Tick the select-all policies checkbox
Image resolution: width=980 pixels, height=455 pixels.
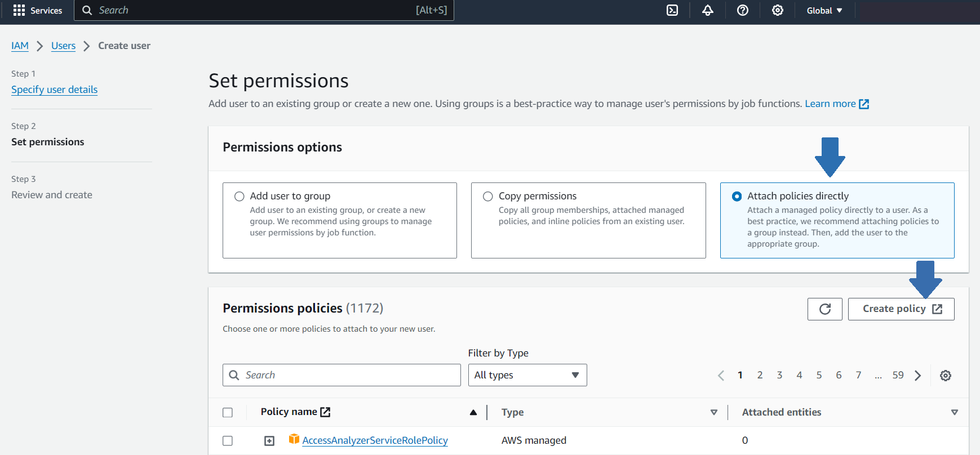[x=228, y=413]
